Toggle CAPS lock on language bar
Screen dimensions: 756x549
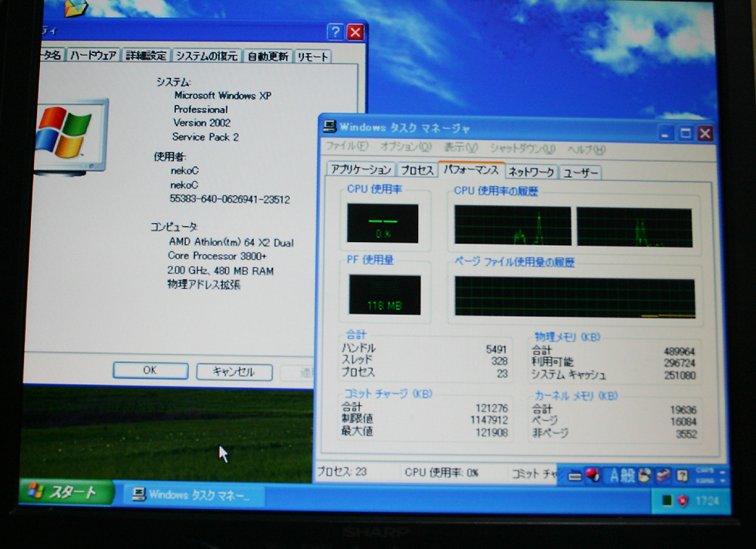click(x=705, y=471)
